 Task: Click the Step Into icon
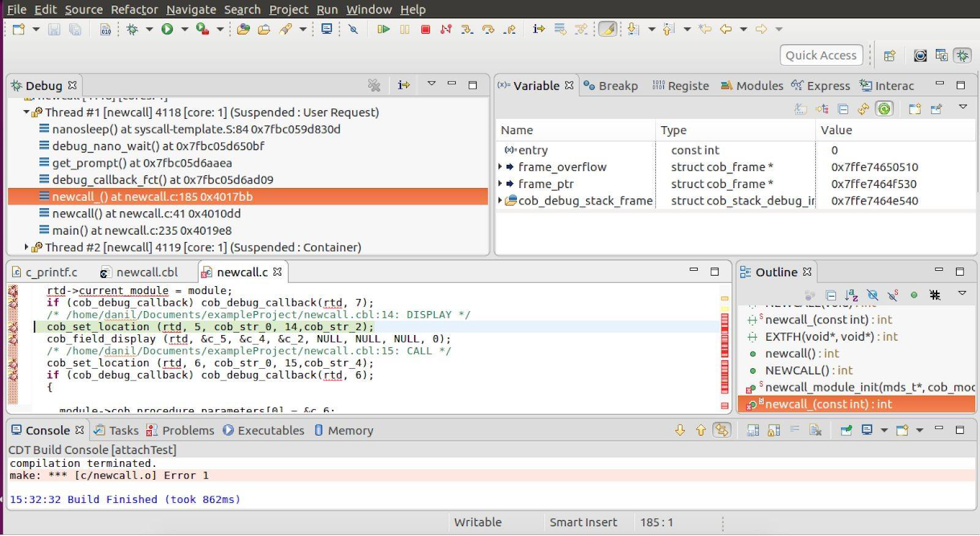(467, 29)
